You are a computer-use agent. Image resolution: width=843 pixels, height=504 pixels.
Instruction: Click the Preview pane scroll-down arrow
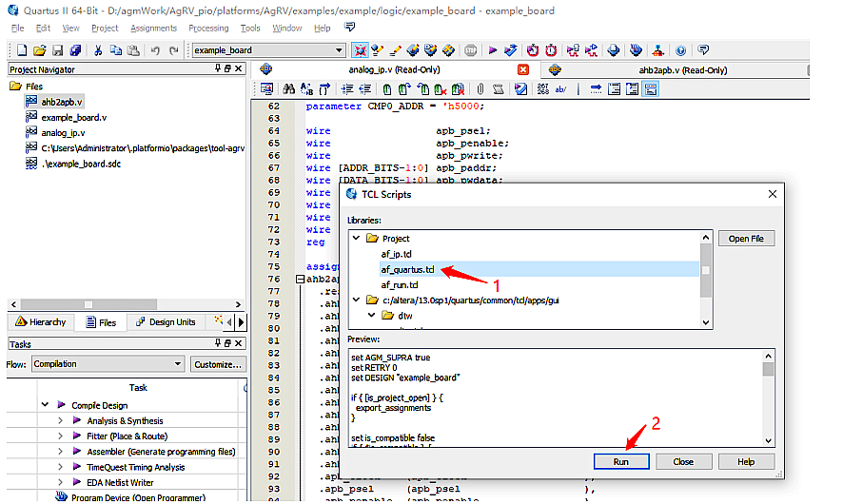(768, 440)
